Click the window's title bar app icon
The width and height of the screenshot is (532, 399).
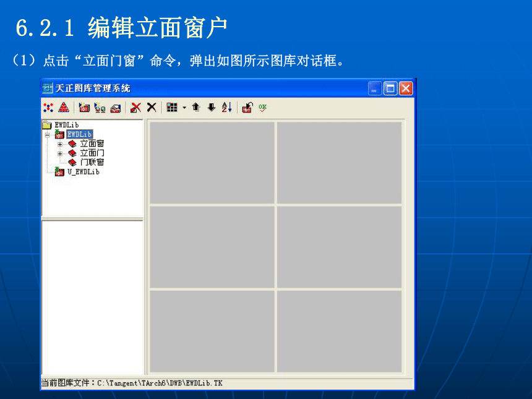(47, 88)
